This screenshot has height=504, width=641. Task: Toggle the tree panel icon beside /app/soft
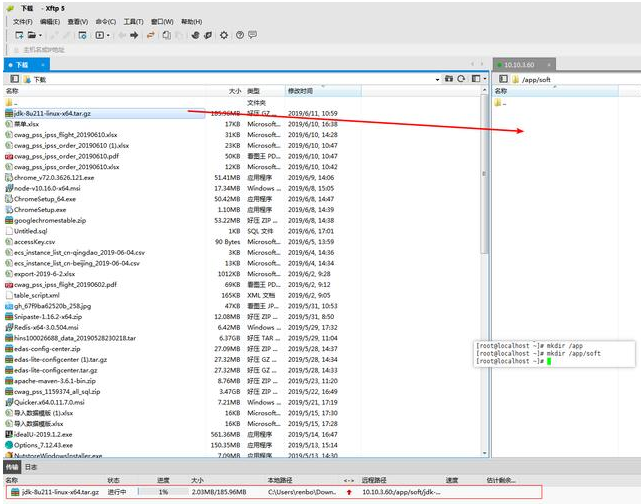pos(500,78)
